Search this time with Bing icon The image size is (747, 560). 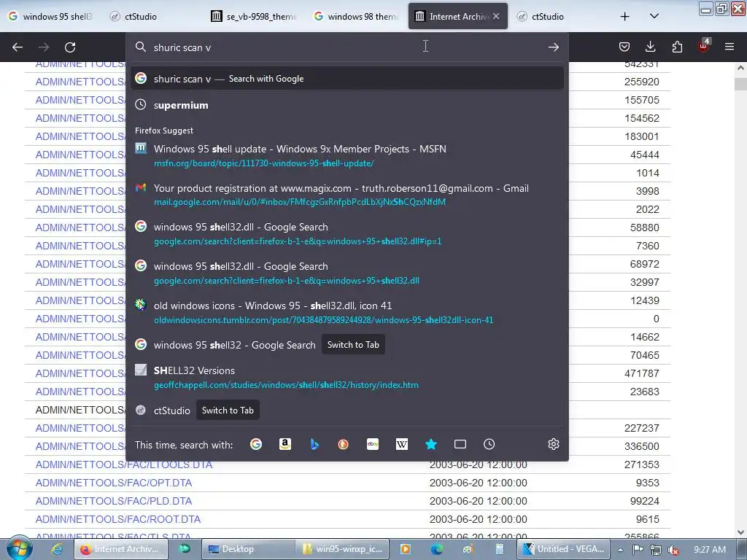(x=314, y=444)
